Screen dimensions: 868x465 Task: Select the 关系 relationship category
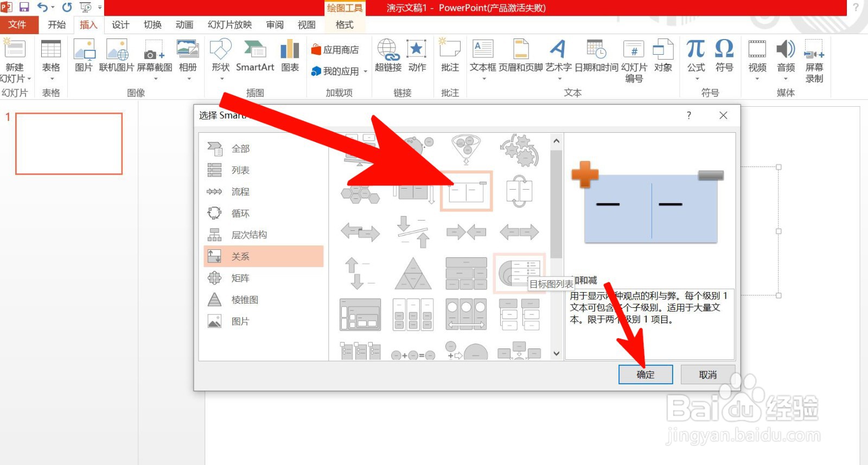pyautogui.click(x=264, y=256)
